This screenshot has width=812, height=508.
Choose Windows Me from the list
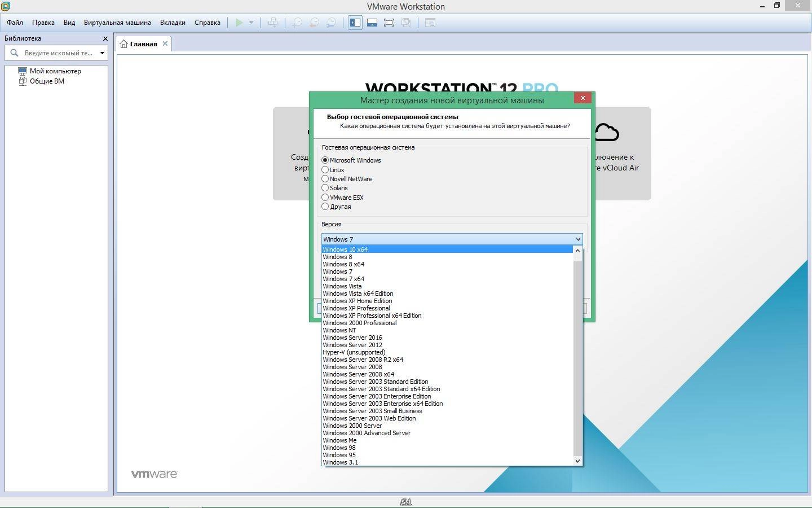[447, 440]
